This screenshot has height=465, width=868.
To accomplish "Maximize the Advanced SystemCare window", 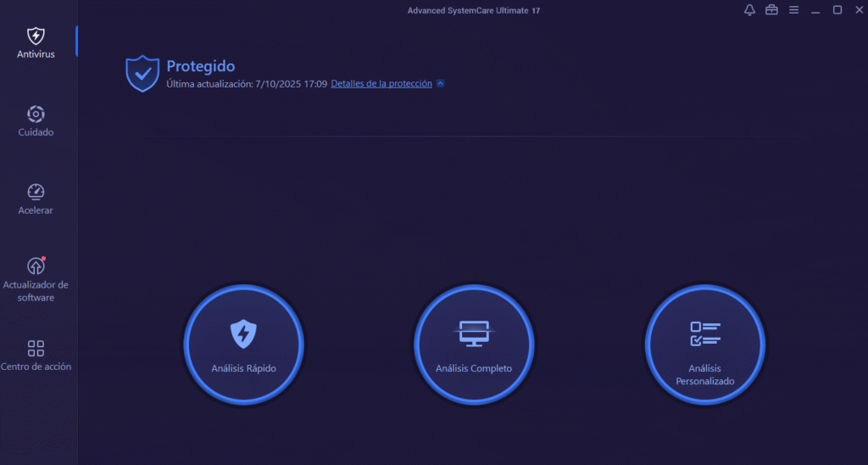I will [x=837, y=10].
